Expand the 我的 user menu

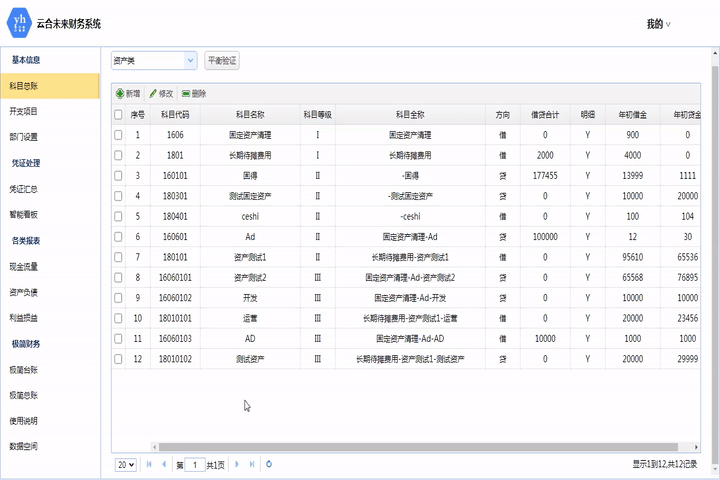(x=658, y=24)
